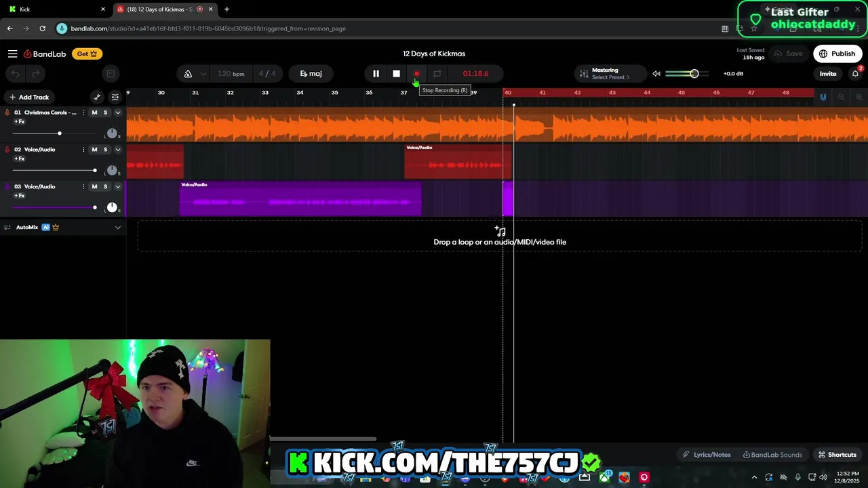
Task: Select the purple Voice/Audio clip on track 03
Action: tap(300, 199)
